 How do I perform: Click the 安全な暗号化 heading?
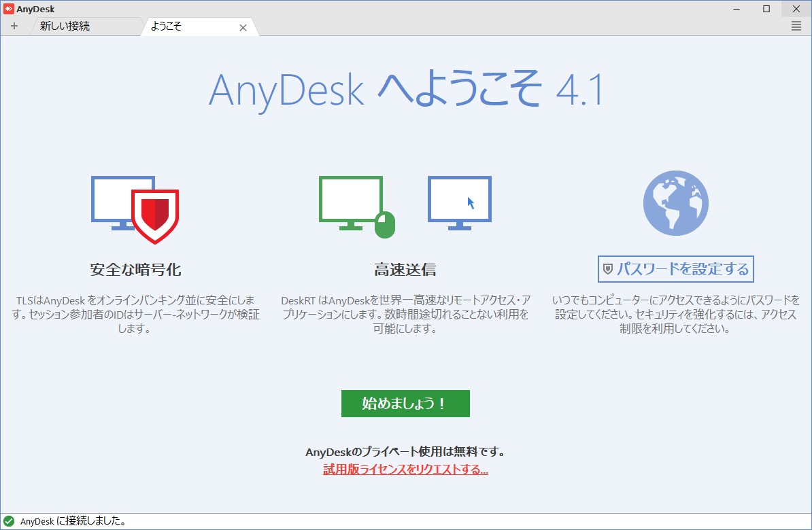pos(135,270)
